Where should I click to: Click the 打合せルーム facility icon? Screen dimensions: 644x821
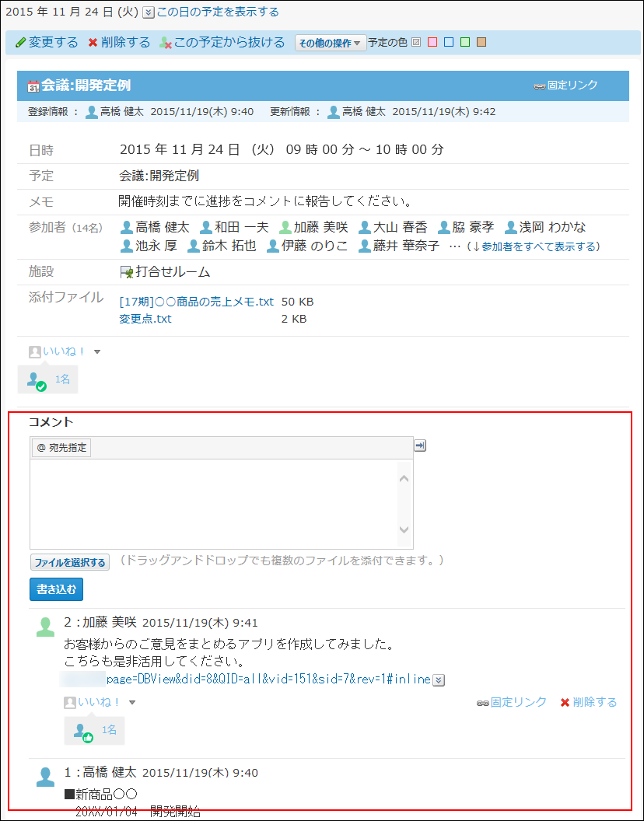(126, 272)
